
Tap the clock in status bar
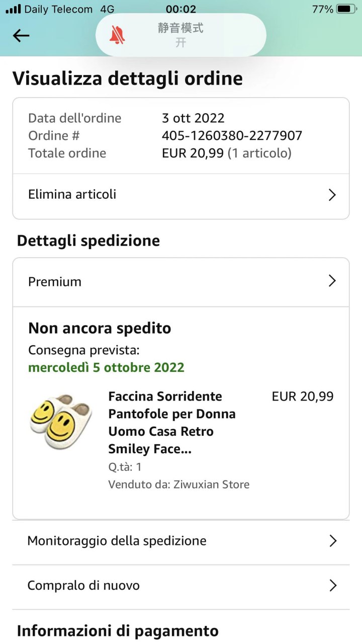(181, 9)
